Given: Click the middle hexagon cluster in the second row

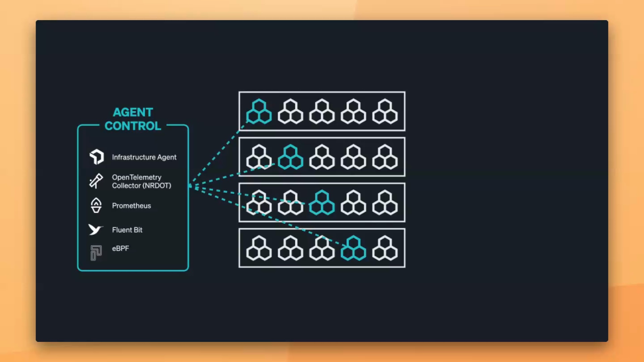Looking at the screenshot, I should [322, 157].
